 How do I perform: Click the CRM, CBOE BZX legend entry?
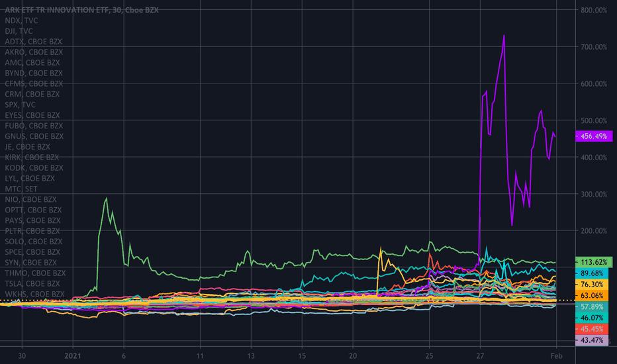32,94
